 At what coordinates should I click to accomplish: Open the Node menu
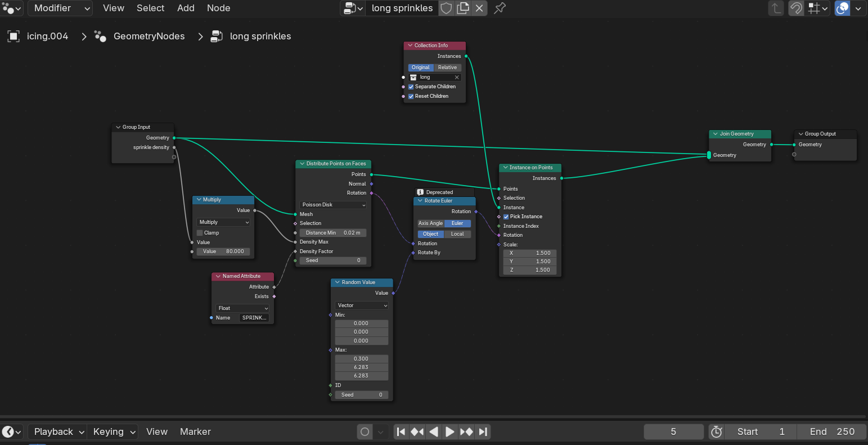218,8
